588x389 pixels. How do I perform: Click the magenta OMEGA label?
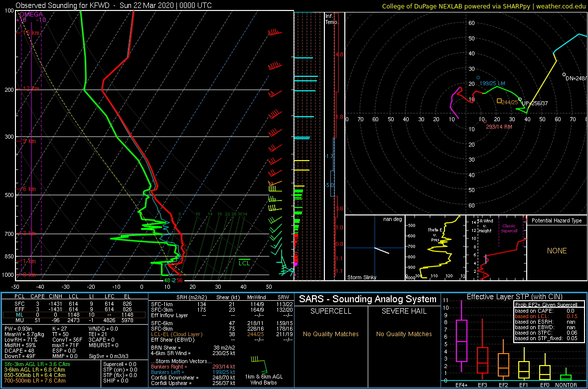(31, 14)
